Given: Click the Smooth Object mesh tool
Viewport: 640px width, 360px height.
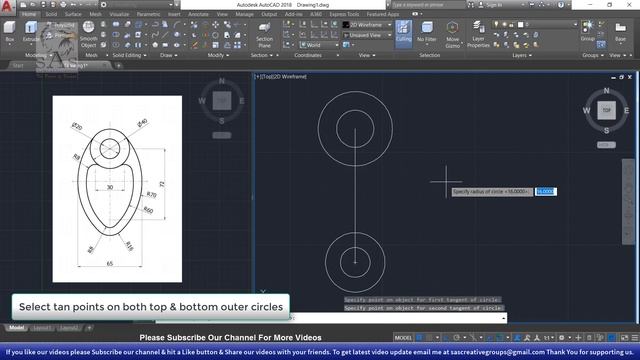Looking at the screenshot, I should tap(88, 34).
